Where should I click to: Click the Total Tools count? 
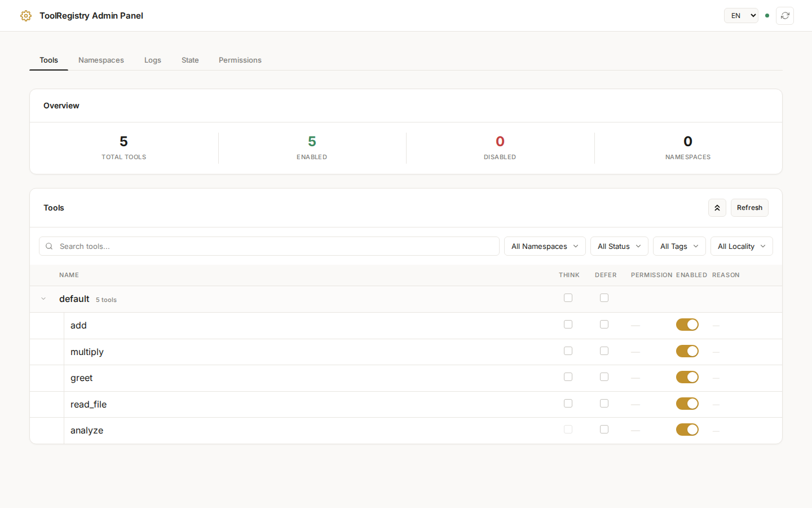123,141
